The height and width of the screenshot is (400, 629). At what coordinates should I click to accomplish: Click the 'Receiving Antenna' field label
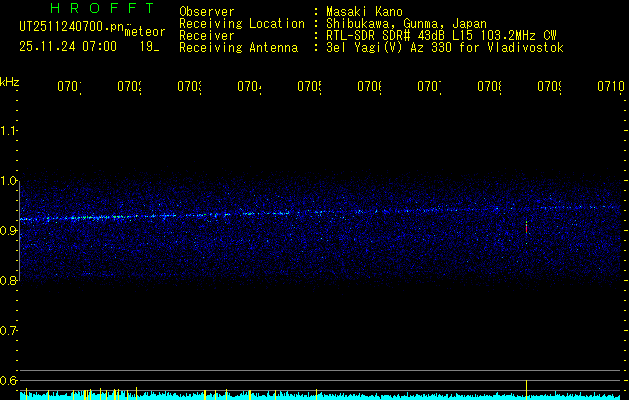pos(238,47)
